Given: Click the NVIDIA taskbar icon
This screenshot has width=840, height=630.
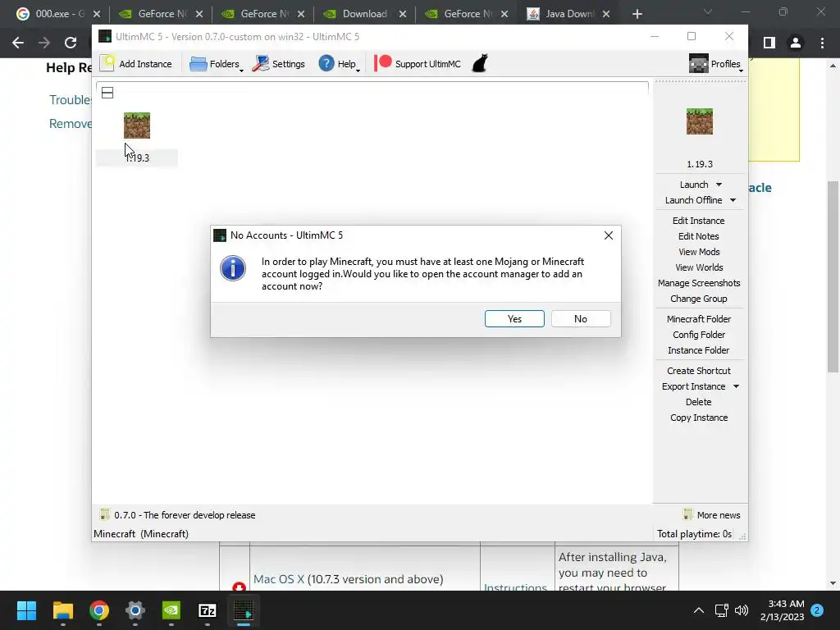Looking at the screenshot, I should tap(171, 610).
